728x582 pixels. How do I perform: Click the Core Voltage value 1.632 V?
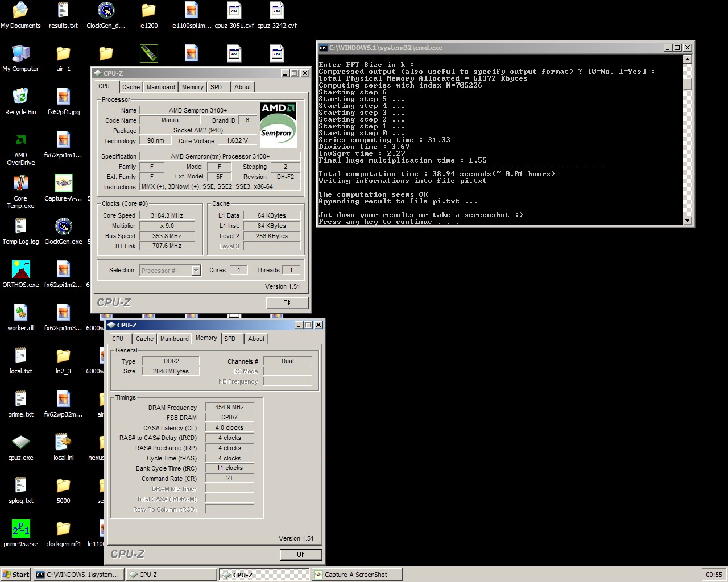[237, 140]
